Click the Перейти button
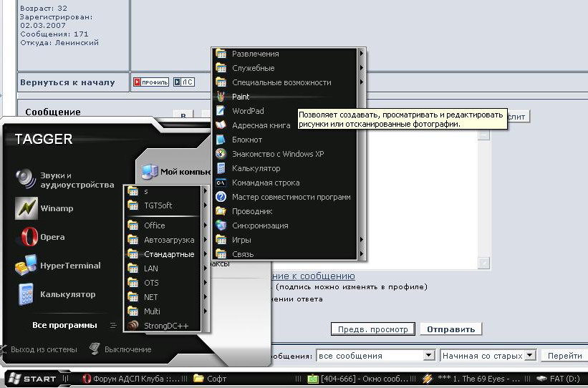The height and width of the screenshot is (388, 588). 565,356
